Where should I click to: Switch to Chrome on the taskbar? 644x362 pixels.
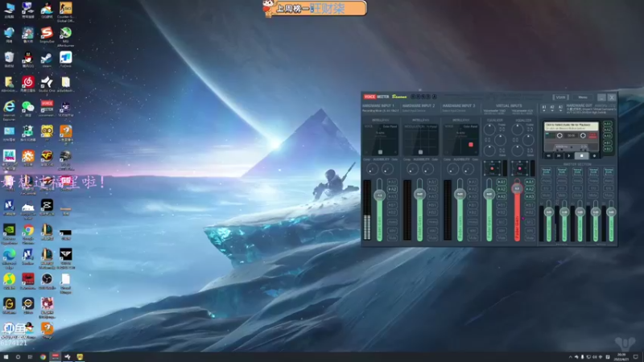pyautogui.click(x=43, y=357)
